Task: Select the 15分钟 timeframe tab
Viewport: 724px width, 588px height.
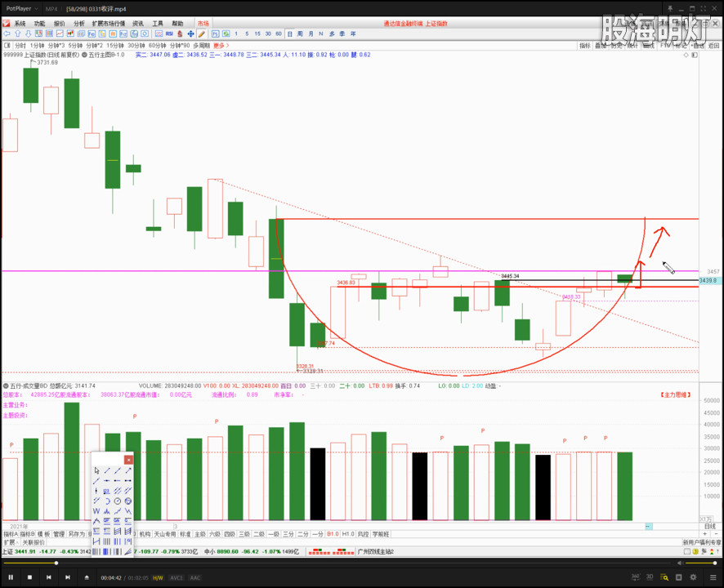Action: tap(115, 45)
